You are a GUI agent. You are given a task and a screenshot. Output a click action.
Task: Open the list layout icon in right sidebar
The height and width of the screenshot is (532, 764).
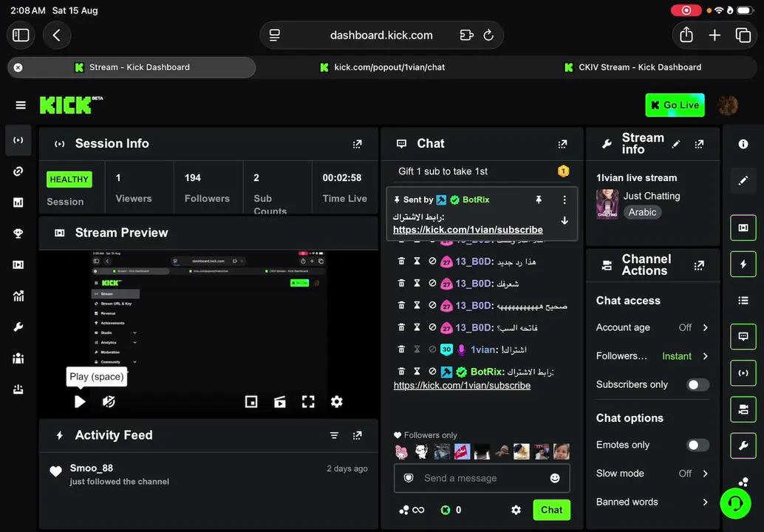743,300
